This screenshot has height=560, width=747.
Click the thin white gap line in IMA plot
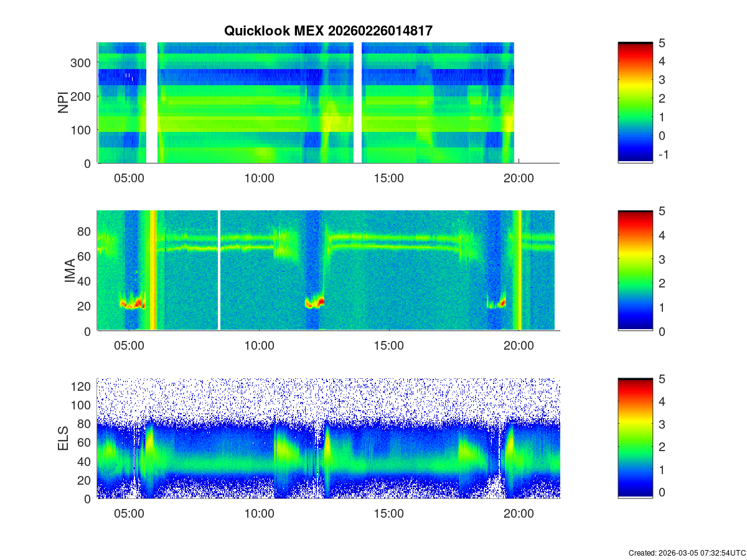click(219, 271)
